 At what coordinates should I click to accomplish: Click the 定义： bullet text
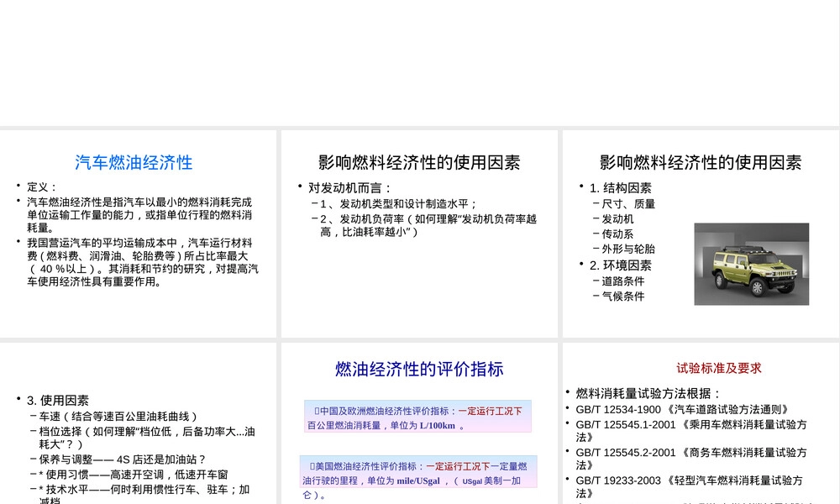point(42,187)
